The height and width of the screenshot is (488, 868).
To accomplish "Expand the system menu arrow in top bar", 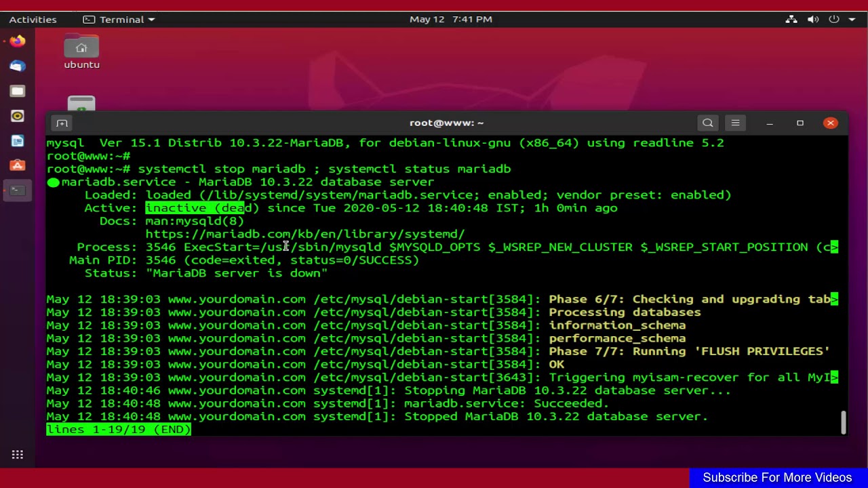I will coord(852,19).
